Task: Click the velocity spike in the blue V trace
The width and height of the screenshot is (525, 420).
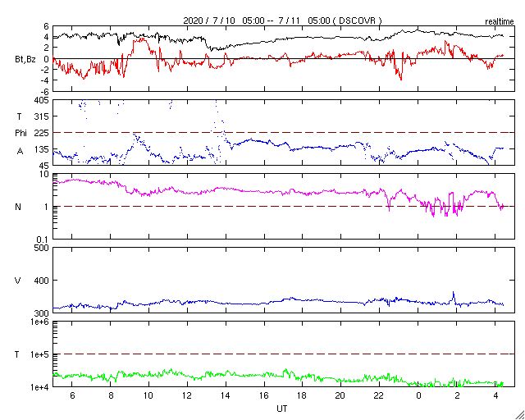Action: click(x=454, y=293)
